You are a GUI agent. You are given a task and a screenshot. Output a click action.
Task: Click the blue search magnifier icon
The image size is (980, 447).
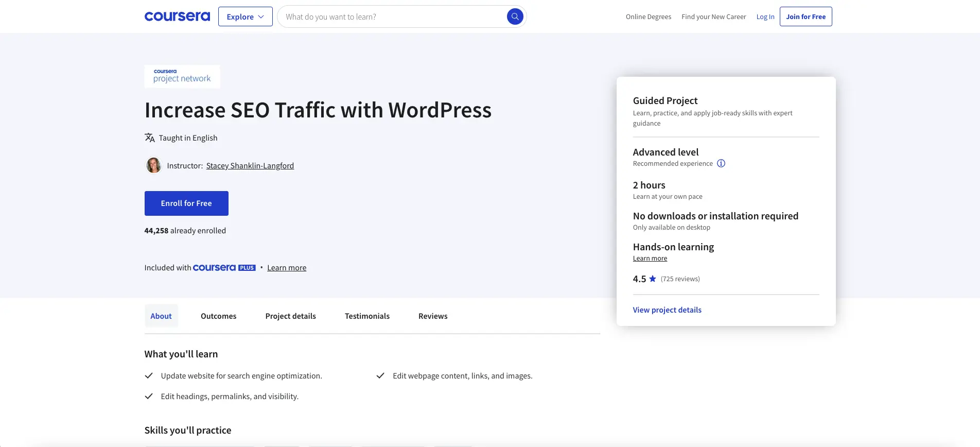click(515, 16)
